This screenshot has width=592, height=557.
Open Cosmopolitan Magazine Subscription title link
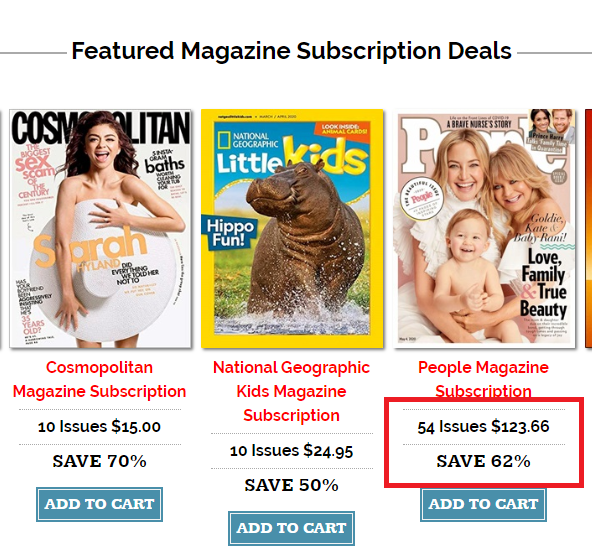(x=99, y=379)
